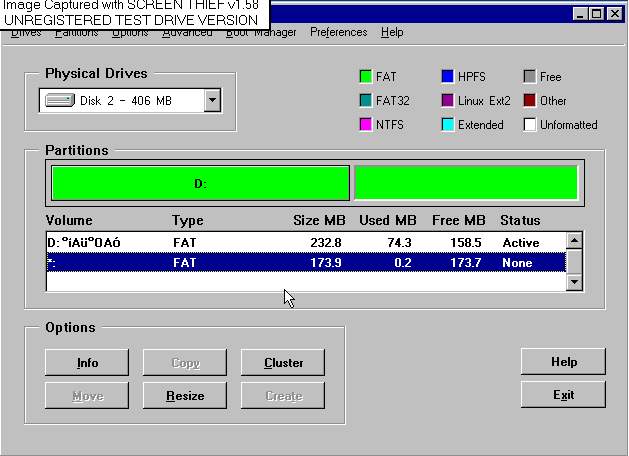Image resolution: width=629 pixels, height=456 pixels.
Task: Click the Cluster button
Action: (x=283, y=363)
